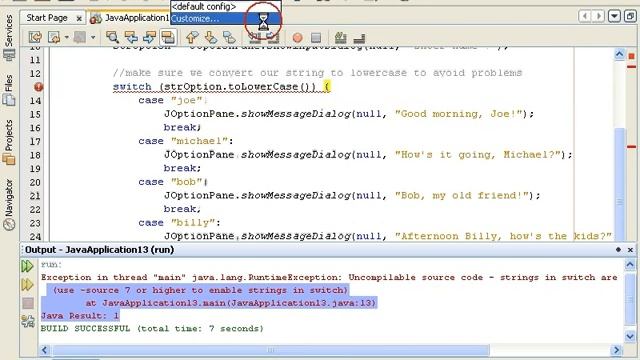
Task: Choose <default config> in configuration list
Action: point(225,7)
